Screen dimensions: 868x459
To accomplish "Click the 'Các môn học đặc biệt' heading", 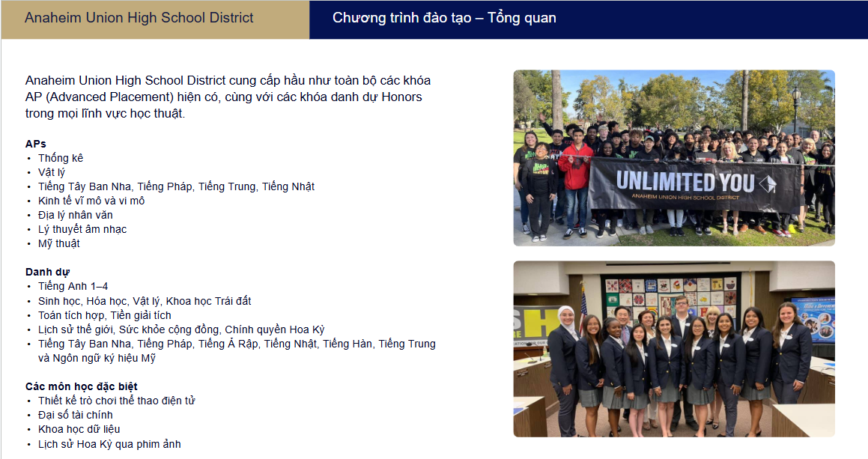I will pos(81,386).
